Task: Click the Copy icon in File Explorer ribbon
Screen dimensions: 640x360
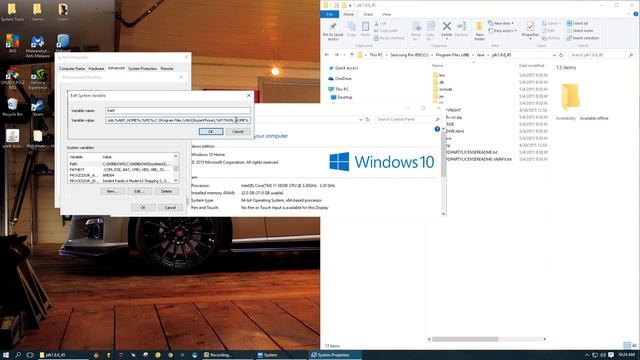Action: point(351,29)
